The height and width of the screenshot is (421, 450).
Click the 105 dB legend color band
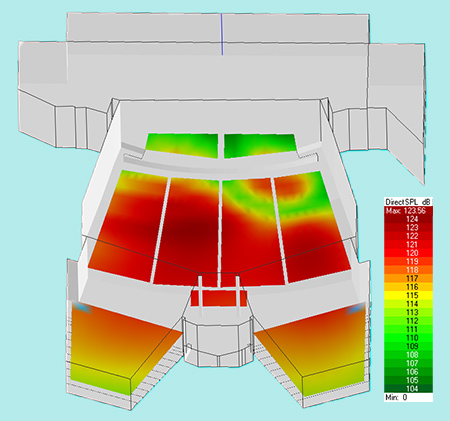[408, 381]
